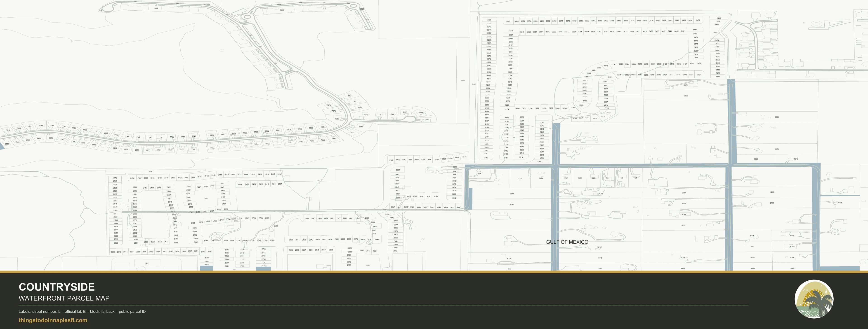Select parcel 3427 on the map

[699, 75]
